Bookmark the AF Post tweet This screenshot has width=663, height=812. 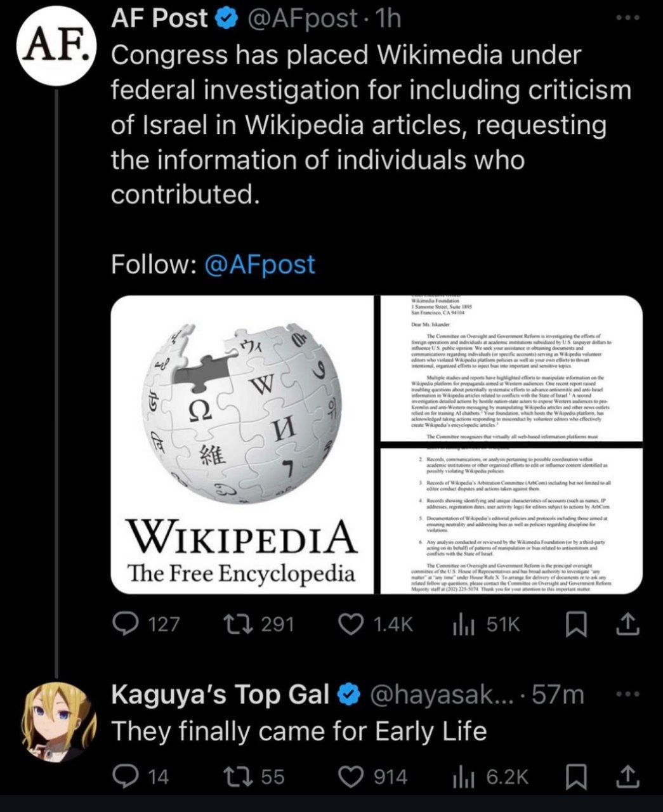tap(575, 625)
